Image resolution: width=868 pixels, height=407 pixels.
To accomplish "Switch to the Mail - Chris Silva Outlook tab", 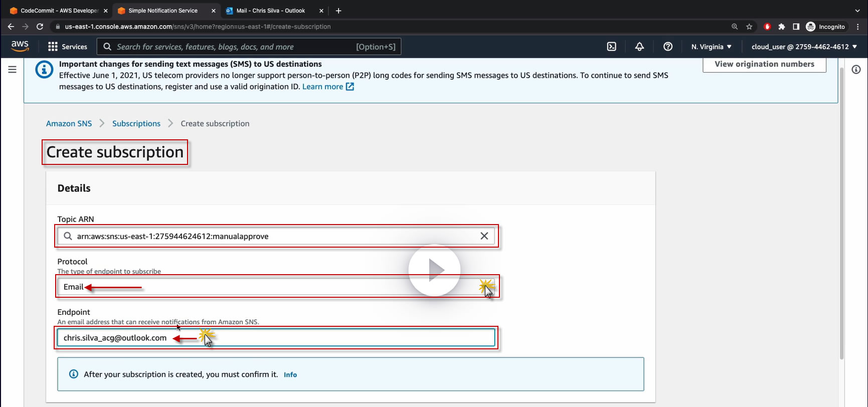I will (271, 11).
